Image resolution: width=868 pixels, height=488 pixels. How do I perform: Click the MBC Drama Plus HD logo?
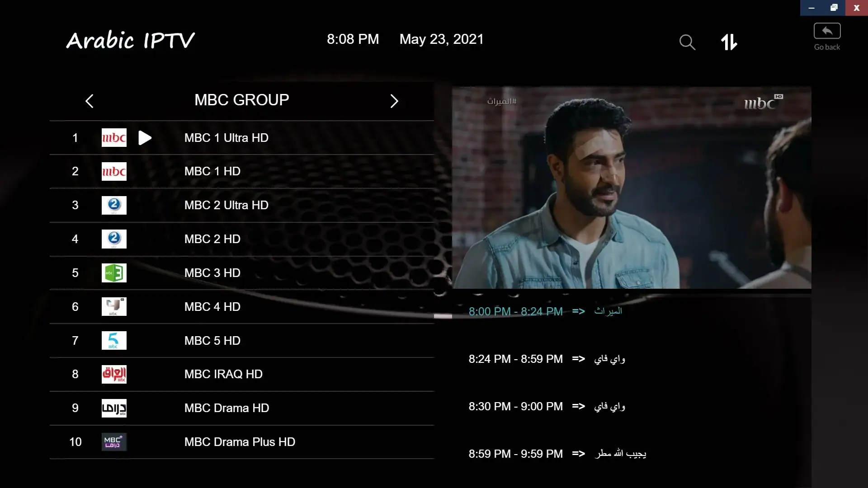[114, 442]
